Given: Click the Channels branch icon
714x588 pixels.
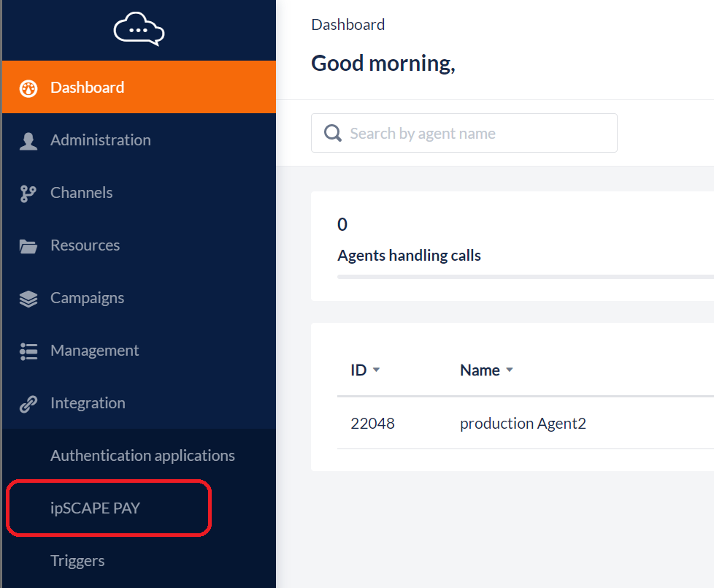Looking at the screenshot, I should (x=28, y=194).
